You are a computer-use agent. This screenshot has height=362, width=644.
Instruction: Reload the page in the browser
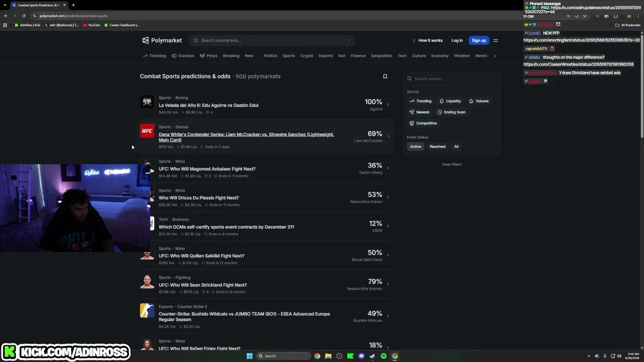(x=24, y=16)
